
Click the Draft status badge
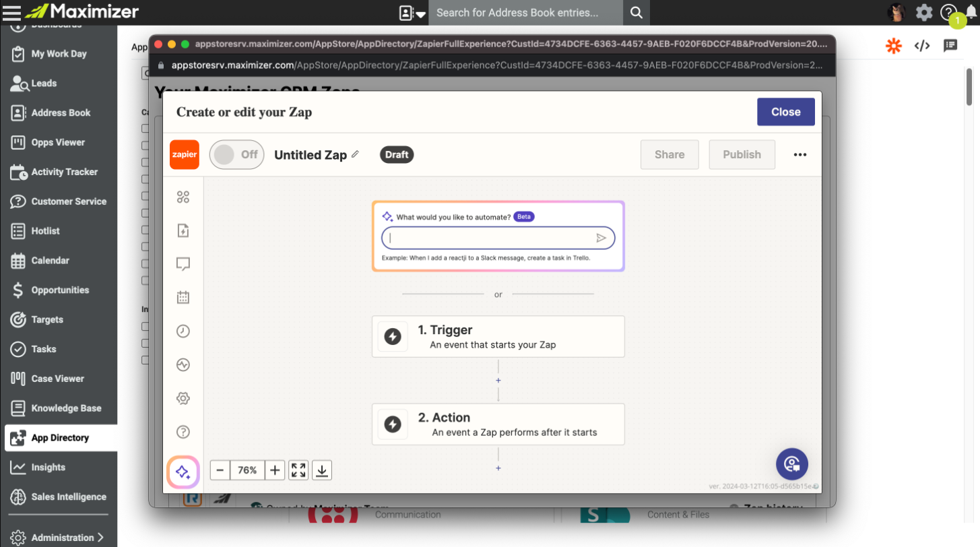pos(397,154)
